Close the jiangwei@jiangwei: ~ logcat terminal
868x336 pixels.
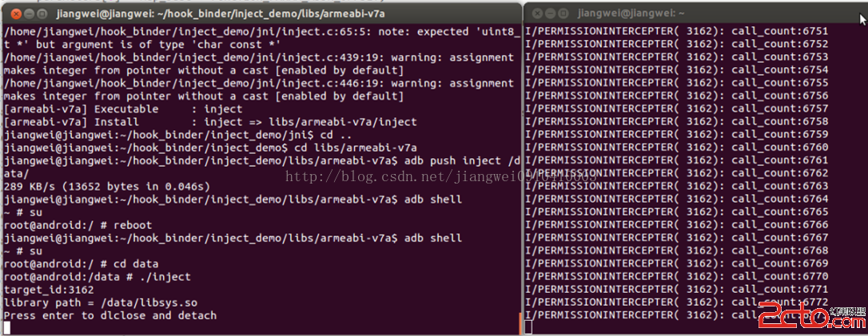pos(538,14)
